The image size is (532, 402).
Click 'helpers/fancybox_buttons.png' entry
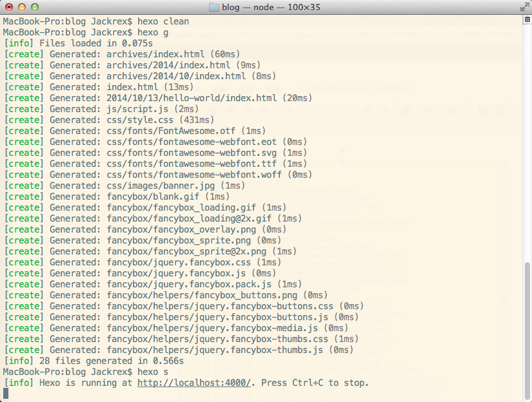[225, 295]
